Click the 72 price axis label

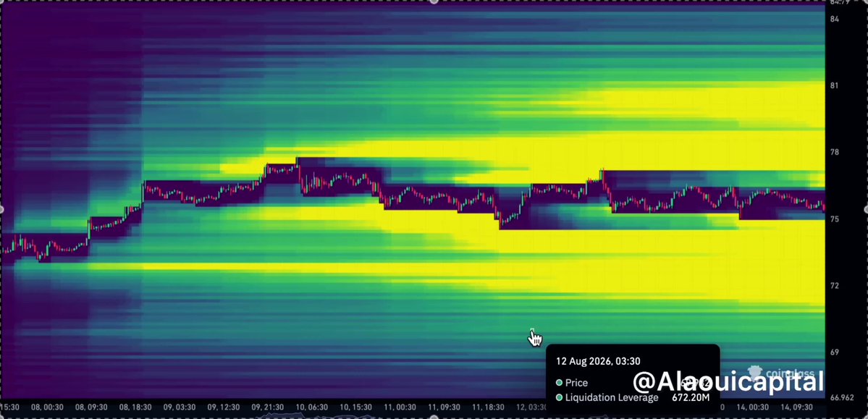tap(834, 286)
